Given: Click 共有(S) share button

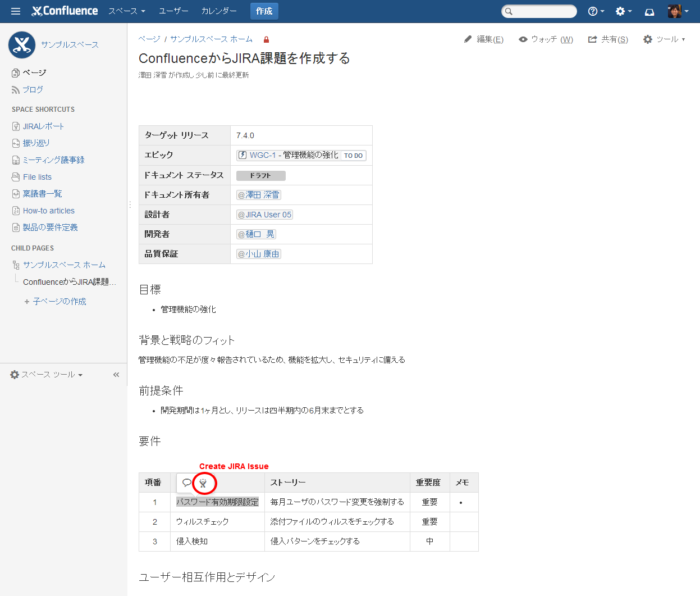Looking at the screenshot, I should point(608,39).
